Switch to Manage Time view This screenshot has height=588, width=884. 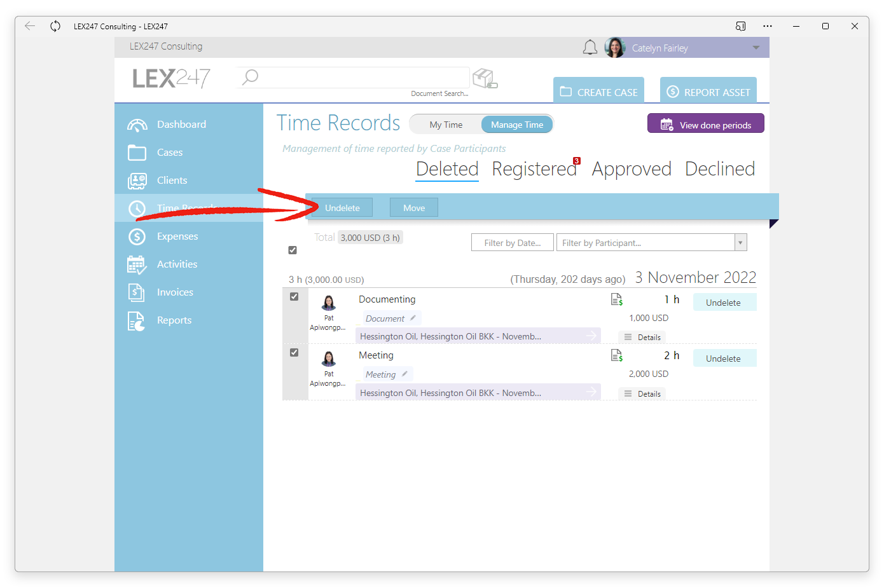point(517,125)
